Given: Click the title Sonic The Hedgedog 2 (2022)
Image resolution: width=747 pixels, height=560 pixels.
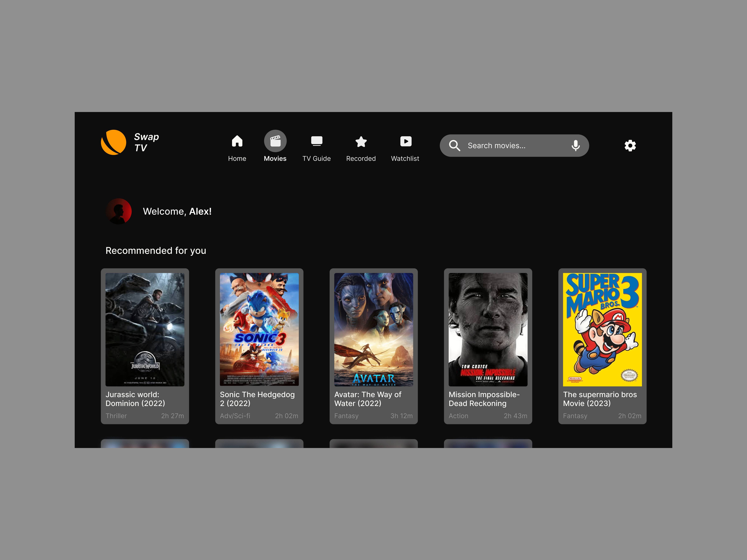Looking at the screenshot, I should tap(257, 399).
